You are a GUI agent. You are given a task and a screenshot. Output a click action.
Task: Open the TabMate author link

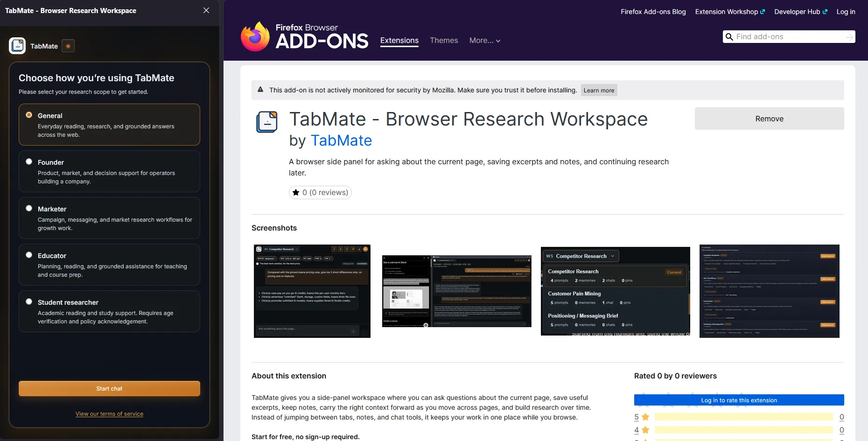(x=341, y=140)
